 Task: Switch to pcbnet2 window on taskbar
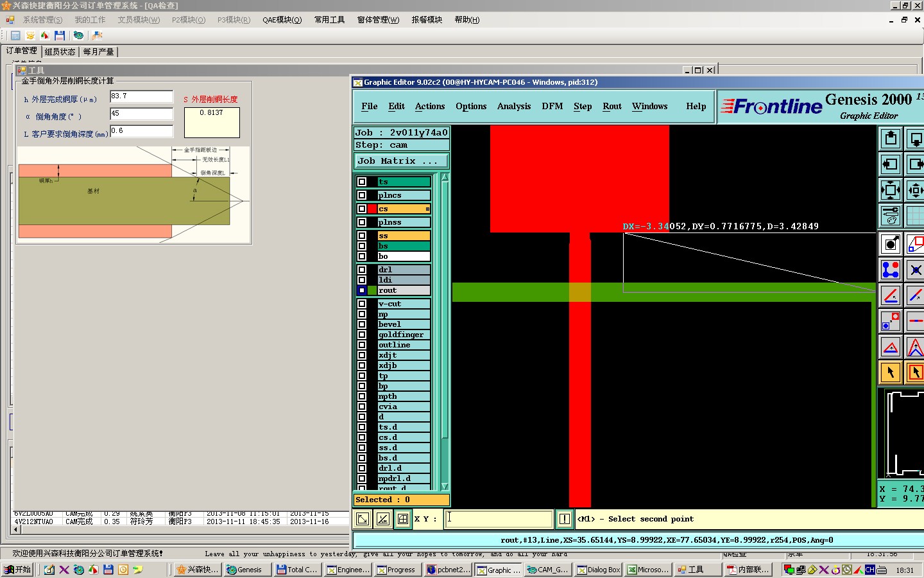pyautogui.click(x=449, y=570)
